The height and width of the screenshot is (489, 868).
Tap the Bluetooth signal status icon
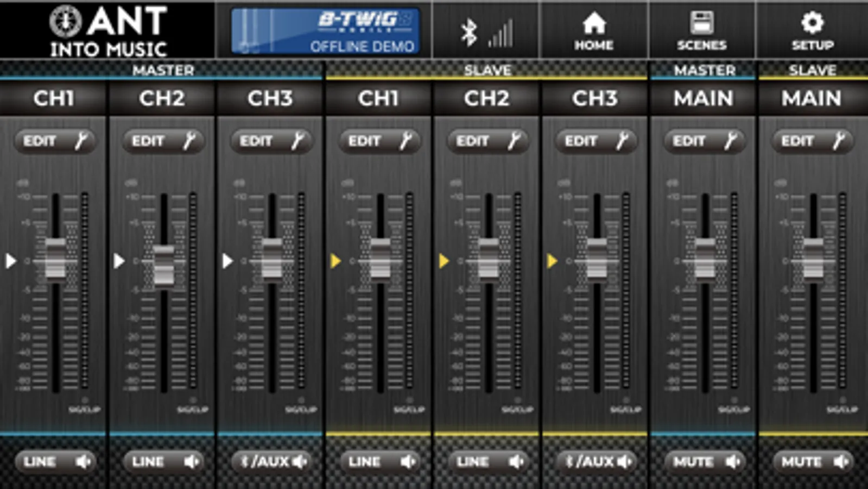tap(486, 33)
